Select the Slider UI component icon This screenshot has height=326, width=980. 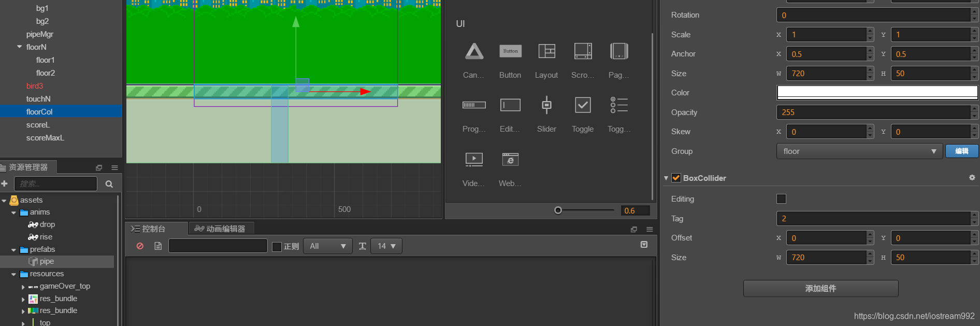[x=546, y=105]
